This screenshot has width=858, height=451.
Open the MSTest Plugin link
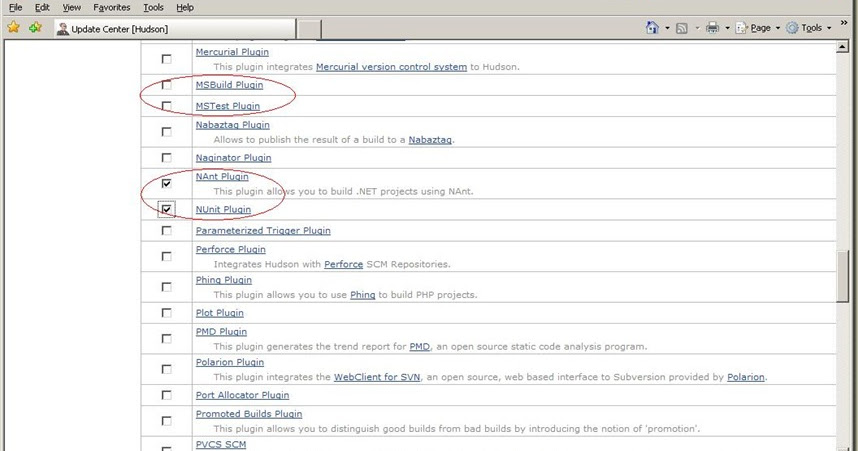(x=228, y=106)
